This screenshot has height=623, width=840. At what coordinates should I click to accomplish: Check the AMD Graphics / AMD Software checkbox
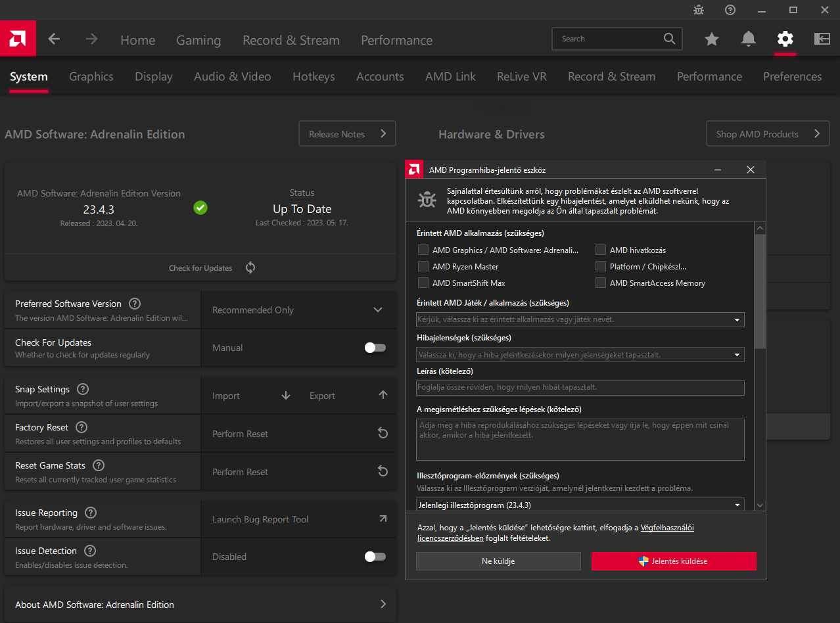pos(423,250)
